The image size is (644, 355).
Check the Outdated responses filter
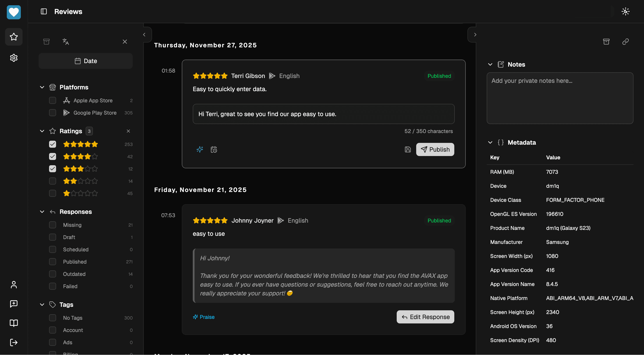pos(53,274)
